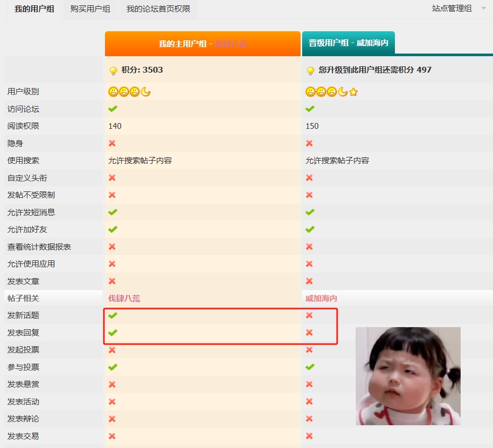Click the lightbulb icon beside 您升级到此用户组还需积分 497

pos(310,71)
